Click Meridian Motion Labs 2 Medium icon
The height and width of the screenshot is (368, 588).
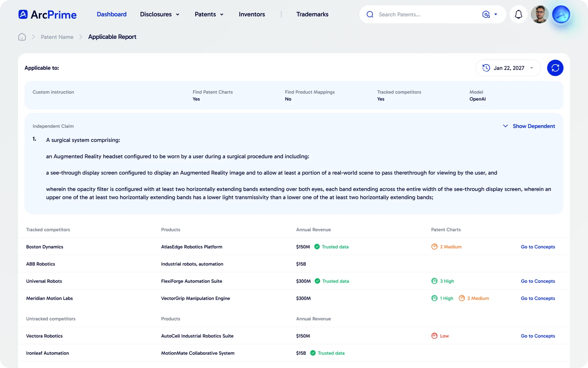click(x=462, y=298)
